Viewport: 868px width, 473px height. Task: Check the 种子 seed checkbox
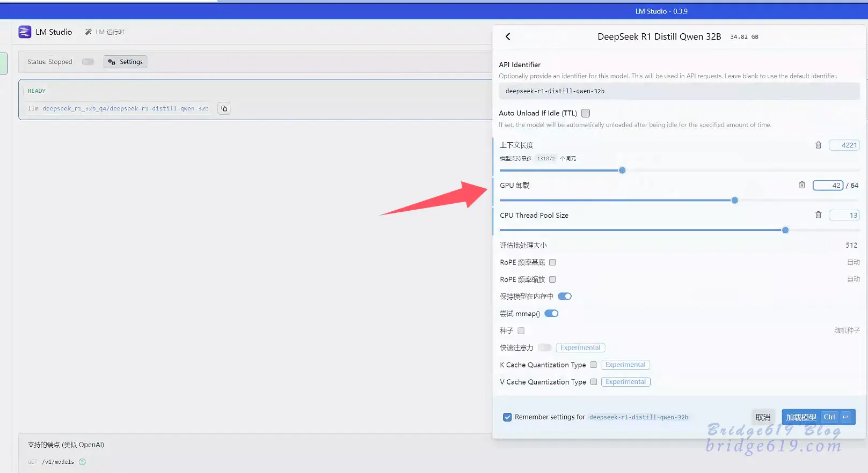pyautogui.click(x=521, y=331)
